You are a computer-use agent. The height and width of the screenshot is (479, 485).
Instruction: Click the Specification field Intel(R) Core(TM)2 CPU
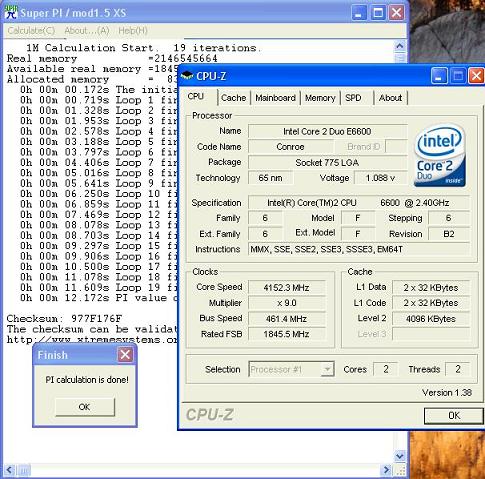(x=359, y=203)
